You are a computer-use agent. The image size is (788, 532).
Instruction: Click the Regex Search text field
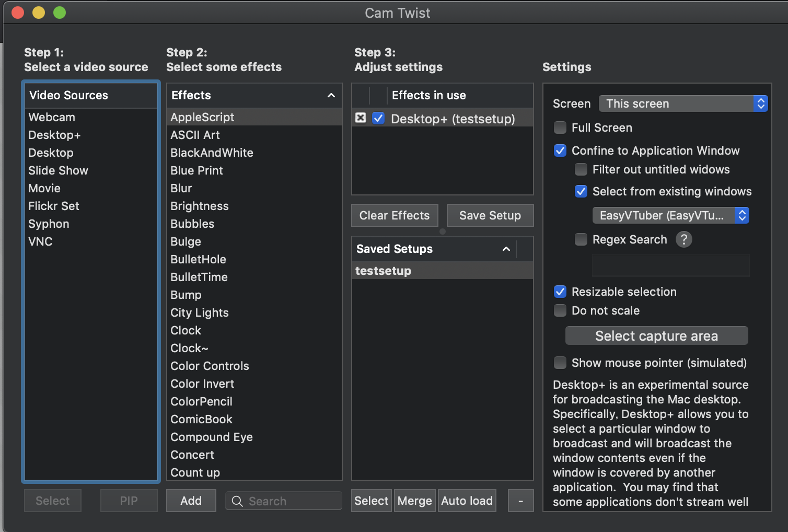tap(670, 265)
